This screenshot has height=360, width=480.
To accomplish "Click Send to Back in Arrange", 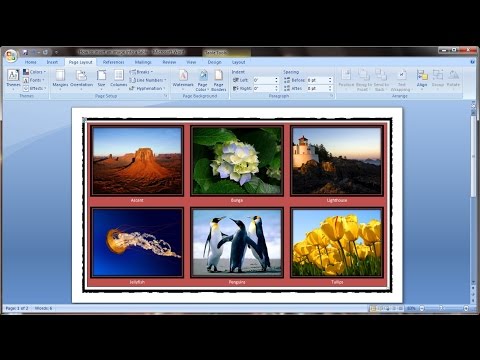I will pyautogui.click(x=381, y=80).
